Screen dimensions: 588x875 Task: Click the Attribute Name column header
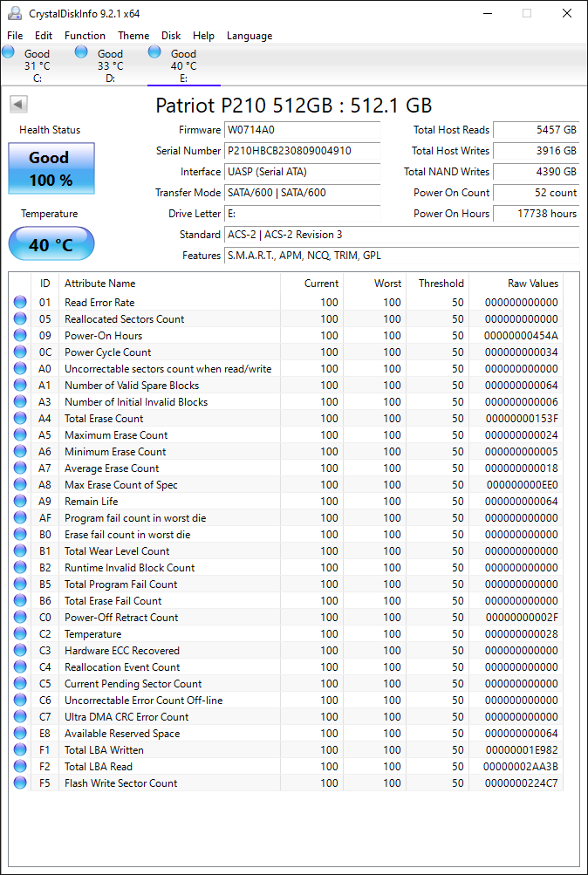pos(169,284)
